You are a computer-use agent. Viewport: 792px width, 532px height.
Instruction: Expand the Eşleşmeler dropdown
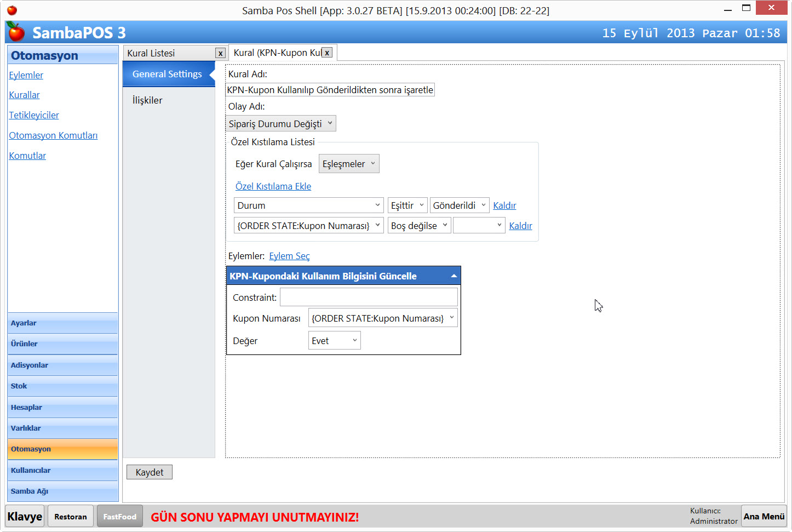pyautogui.click(x=349, y=164)
